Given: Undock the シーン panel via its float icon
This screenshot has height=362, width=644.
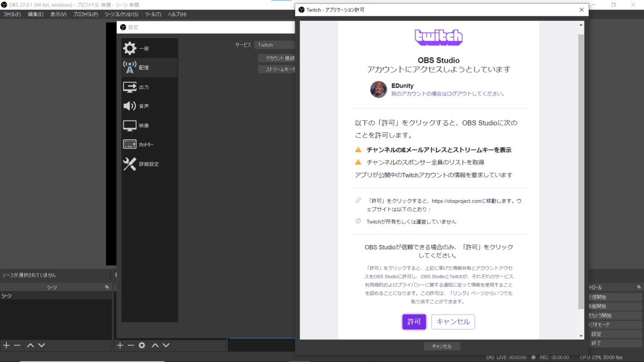Looking at the screenshot, I should point(107,287).
